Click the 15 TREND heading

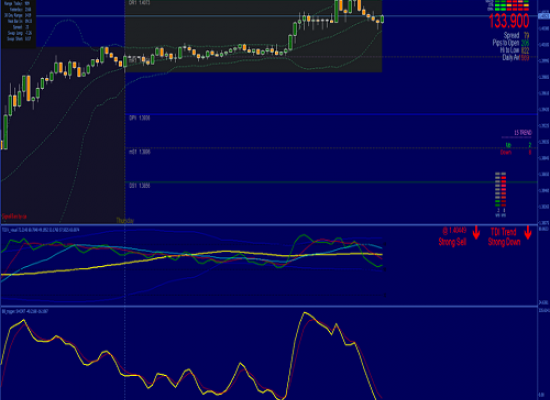[523, 133]
